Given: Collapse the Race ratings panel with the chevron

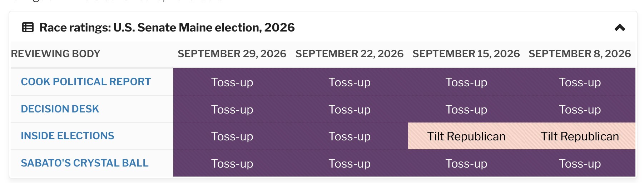Looking at the screenshot, I should (620, 28).
